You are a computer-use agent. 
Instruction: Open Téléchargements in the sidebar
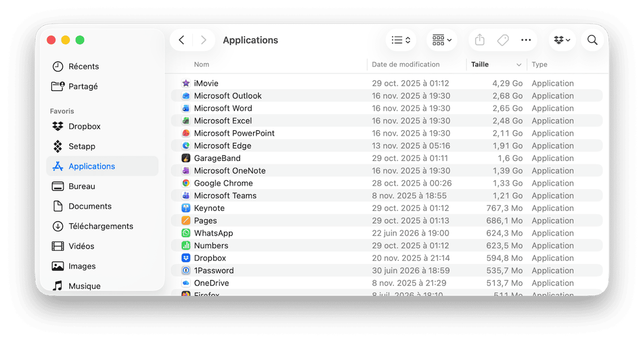[102, 226]
